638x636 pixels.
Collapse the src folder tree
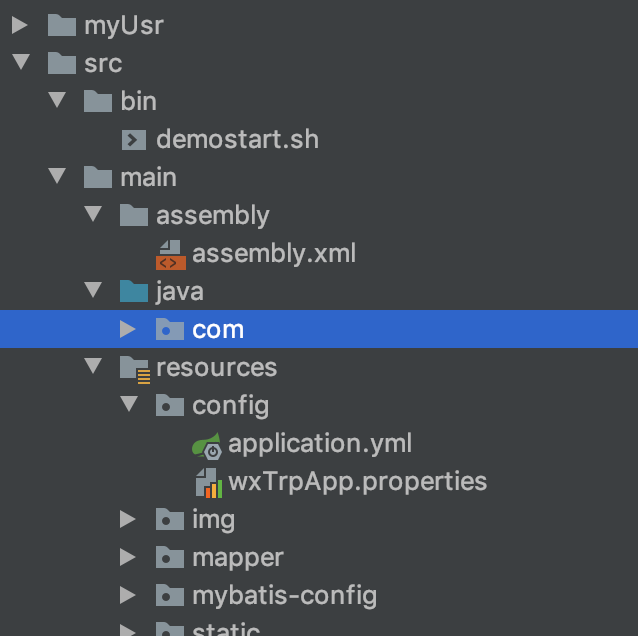point(20,63)
